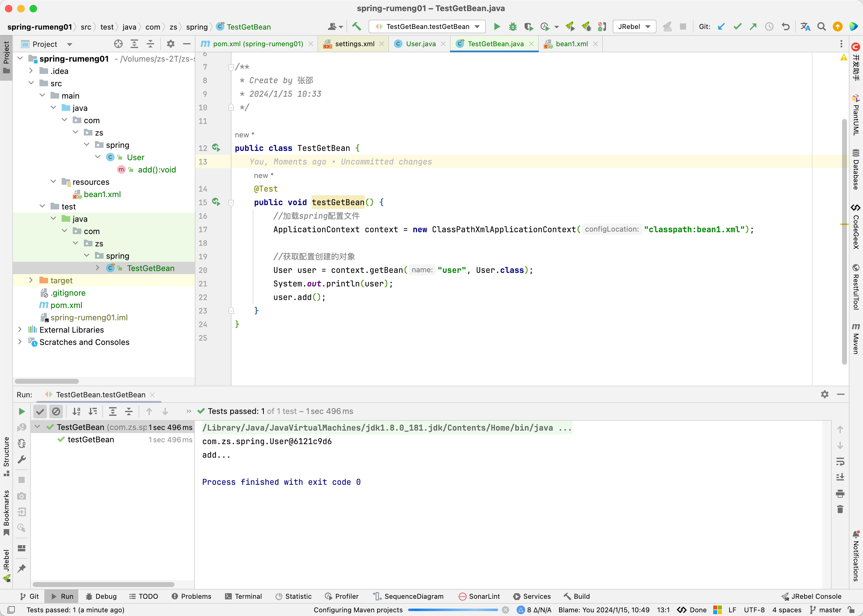Click Git push arrow icon
Image resolution: width=863 pixels, height=616 pixels.
(x=753, y=26)
